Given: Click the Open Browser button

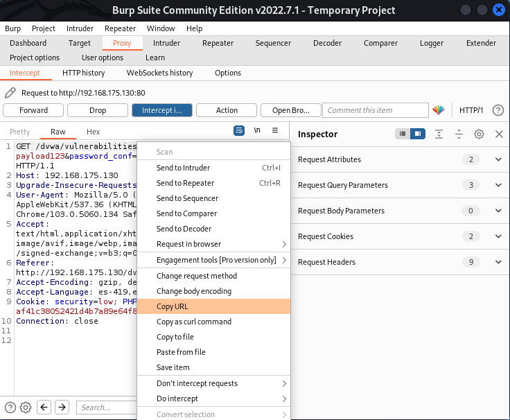Looking at the screenshot, I should [x=291, y=110].
